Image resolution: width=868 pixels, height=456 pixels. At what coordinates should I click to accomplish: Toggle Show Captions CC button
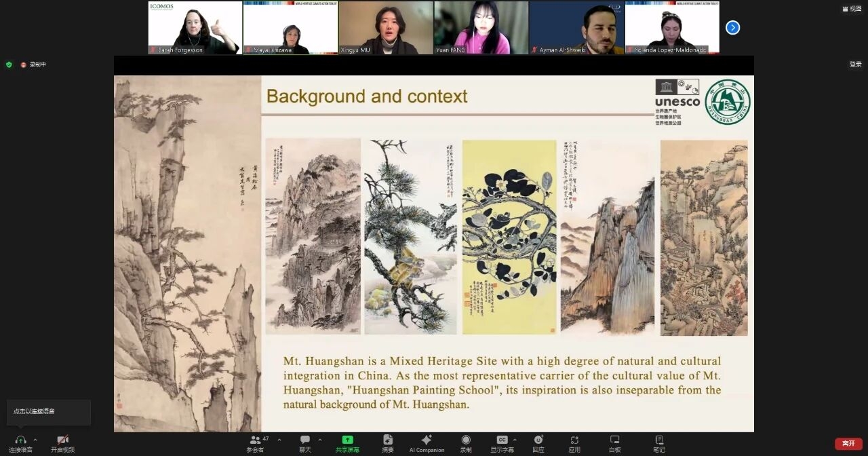[502, 440]
